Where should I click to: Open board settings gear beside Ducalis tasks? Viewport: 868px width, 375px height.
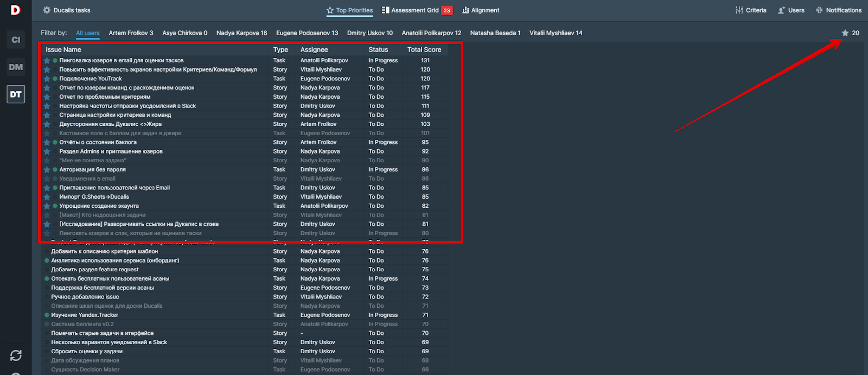(47, 10)
